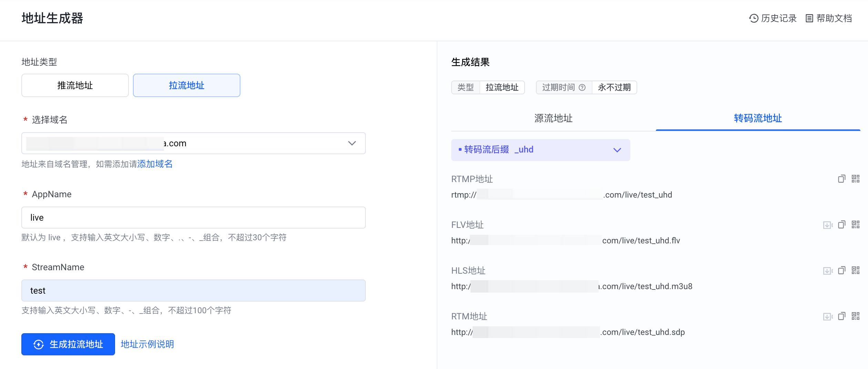Screen dimensions: 868x369
Task: Click the 生成结果 heading
Action: pyautogui.click(x=471, y=62)
